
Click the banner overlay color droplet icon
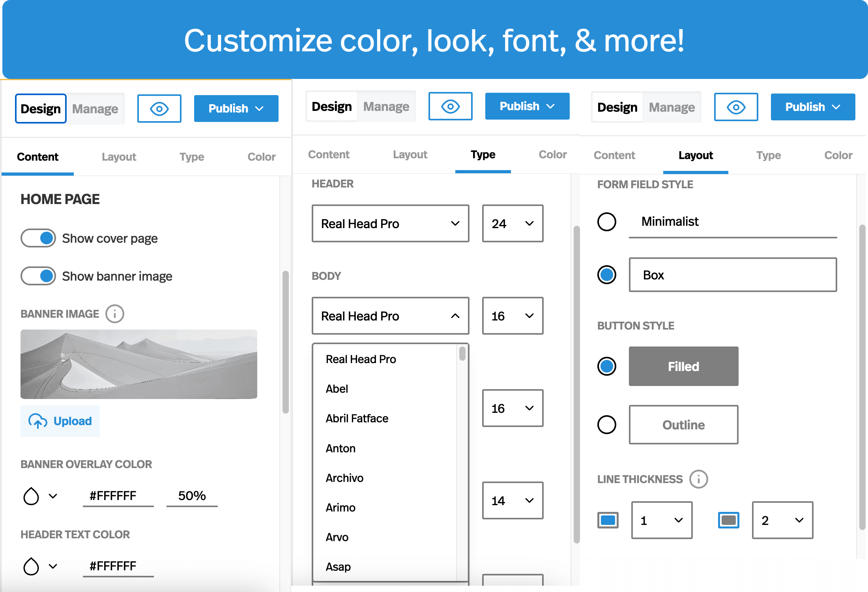pyautogui.click(x=31, y=496)
